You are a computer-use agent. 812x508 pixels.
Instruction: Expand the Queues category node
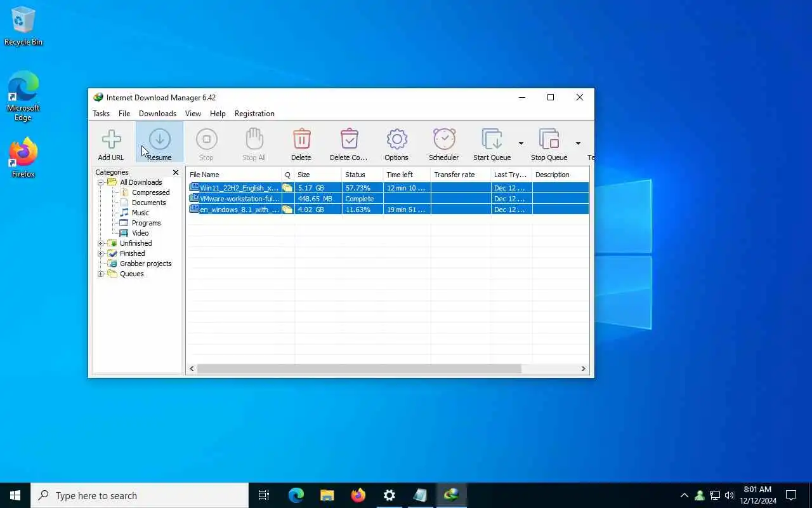click(x=101, y=274)
